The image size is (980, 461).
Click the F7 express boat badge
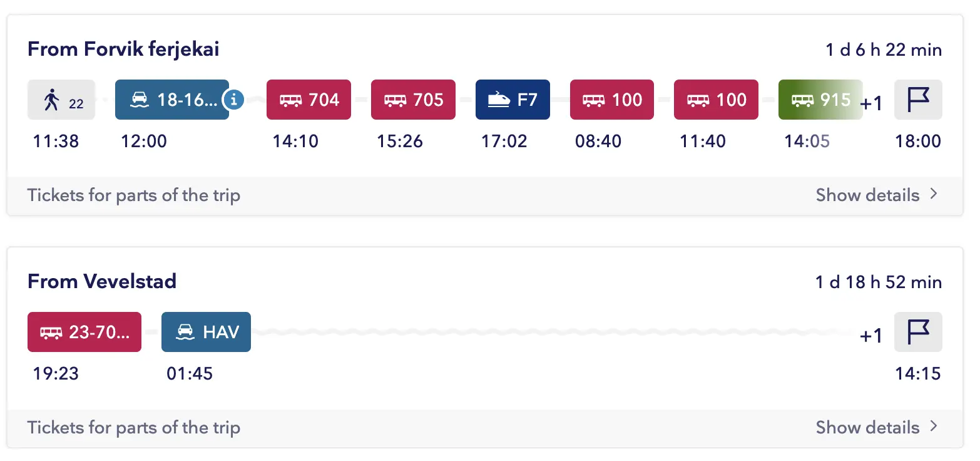513,100
